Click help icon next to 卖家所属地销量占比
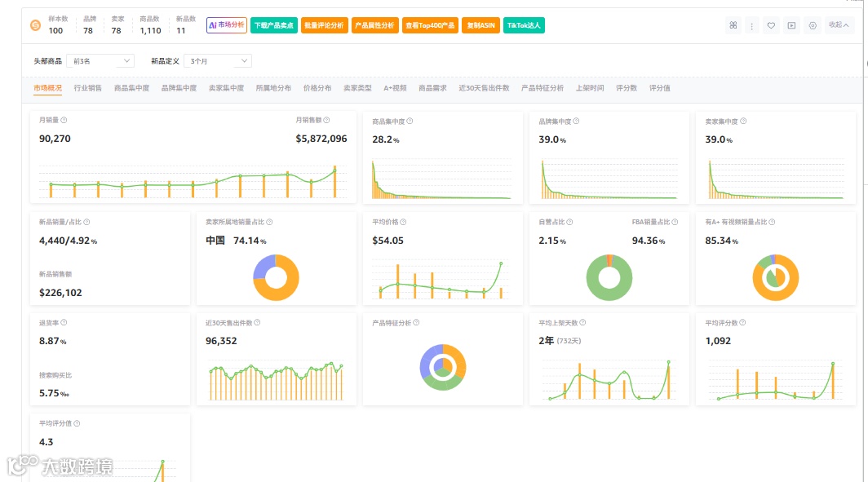 click(x=269, y=222)
